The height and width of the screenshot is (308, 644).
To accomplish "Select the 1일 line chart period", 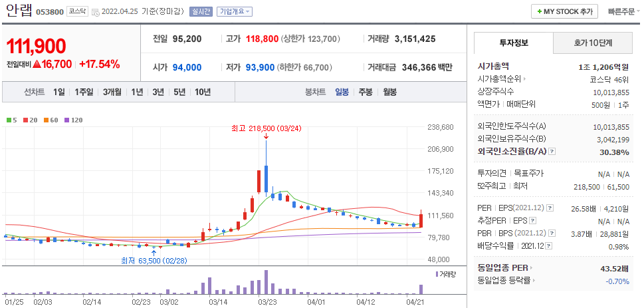I will tap(58, 92).
